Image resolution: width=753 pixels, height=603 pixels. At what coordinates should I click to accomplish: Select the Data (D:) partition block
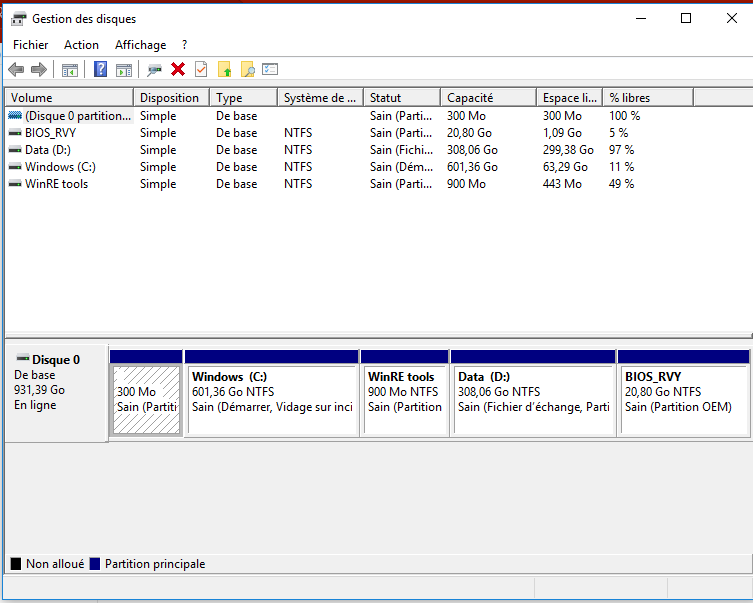[x=533, y=393]
